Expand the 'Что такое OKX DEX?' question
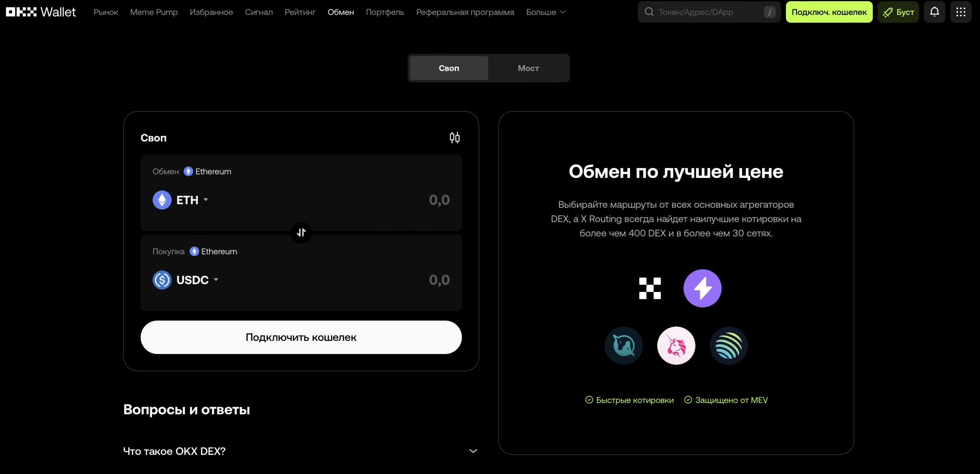This screenshot has height=474, width=980. [x=301, y=451]
